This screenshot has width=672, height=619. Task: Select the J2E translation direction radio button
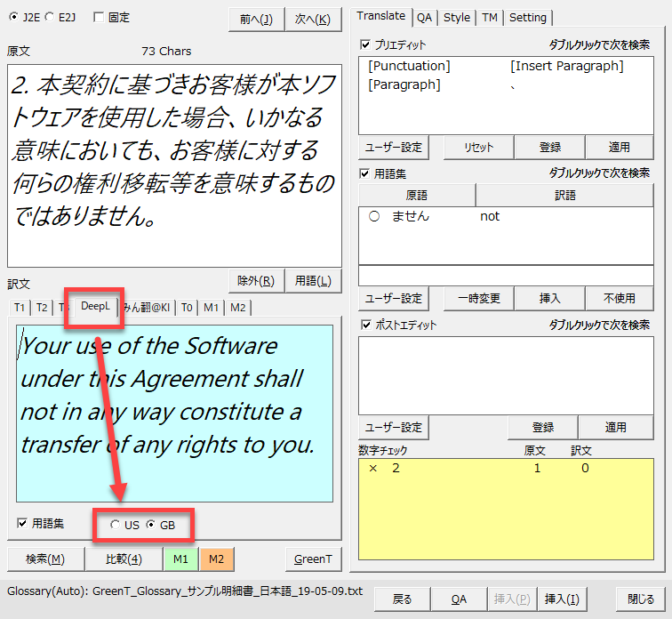pyautogui.click(x=12, y=17)
